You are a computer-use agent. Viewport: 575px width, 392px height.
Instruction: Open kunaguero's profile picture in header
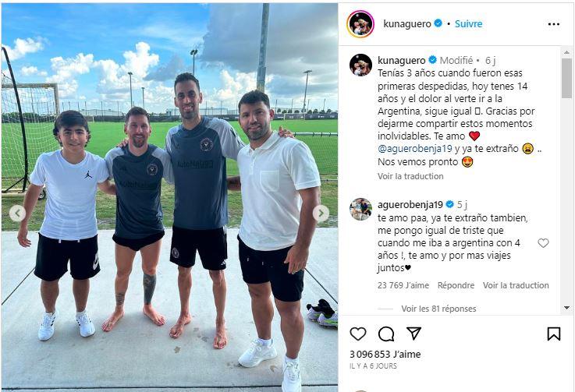[x=360, y=24]
